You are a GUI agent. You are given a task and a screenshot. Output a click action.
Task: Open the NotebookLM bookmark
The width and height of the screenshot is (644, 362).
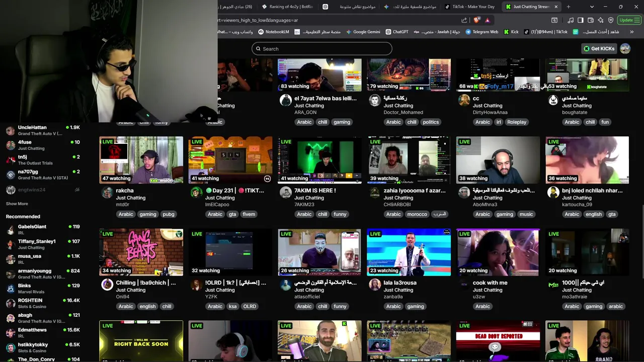274,32
